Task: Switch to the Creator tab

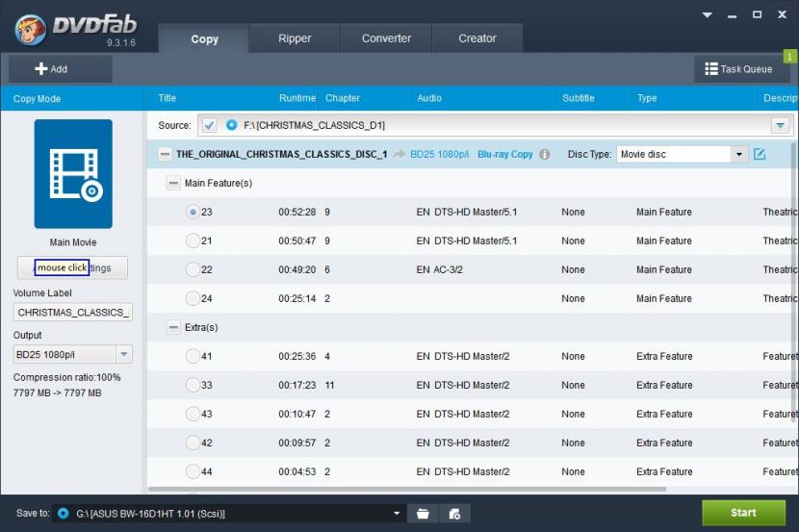Action: [x=477, y=38]
